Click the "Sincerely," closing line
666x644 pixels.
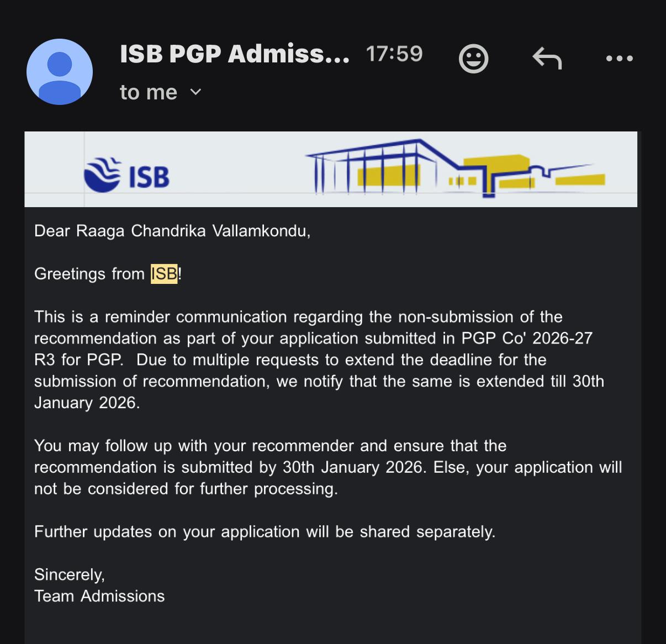pyautogui.click(x=70, y=575)
